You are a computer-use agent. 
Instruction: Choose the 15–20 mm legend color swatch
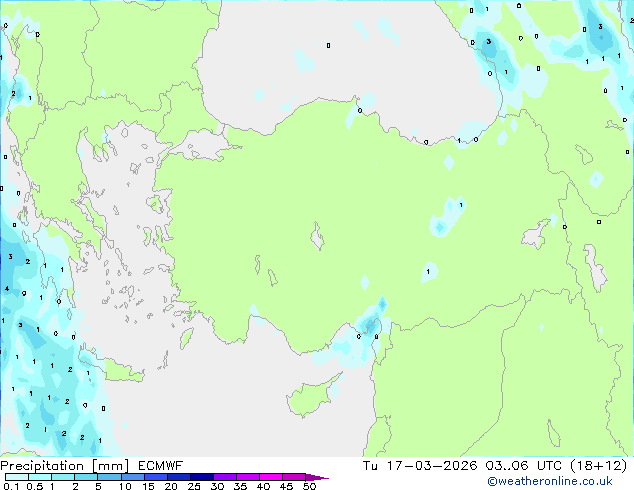click(155, 477)
